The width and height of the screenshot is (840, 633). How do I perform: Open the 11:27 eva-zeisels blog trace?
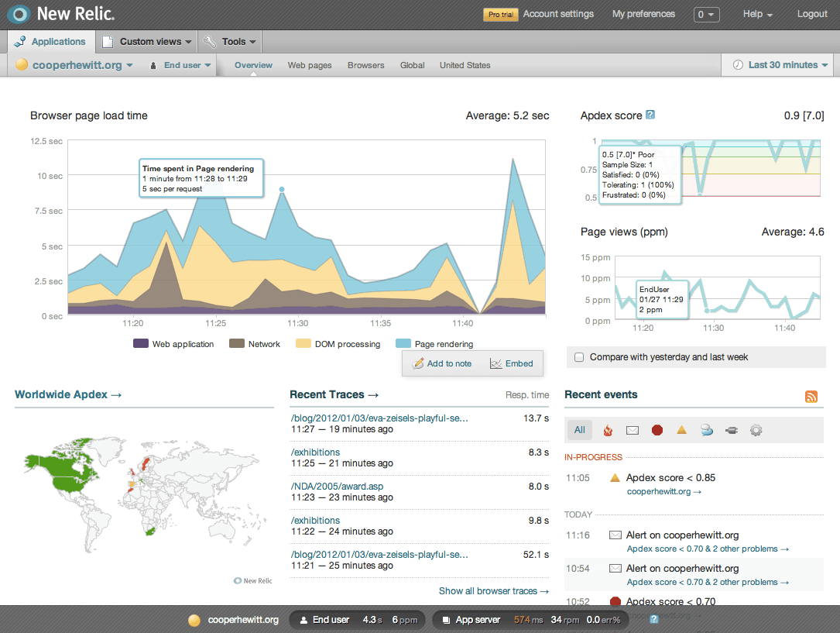[x=379, y=418]
